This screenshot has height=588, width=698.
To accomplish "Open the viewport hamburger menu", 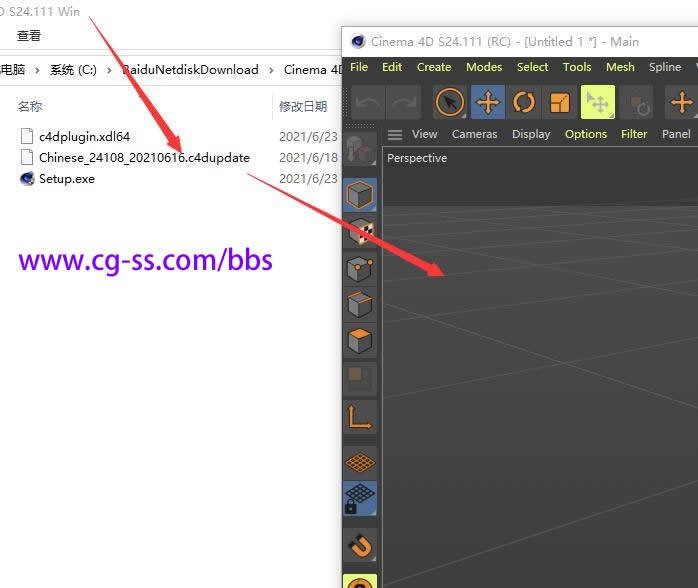I will pos(395,134).
